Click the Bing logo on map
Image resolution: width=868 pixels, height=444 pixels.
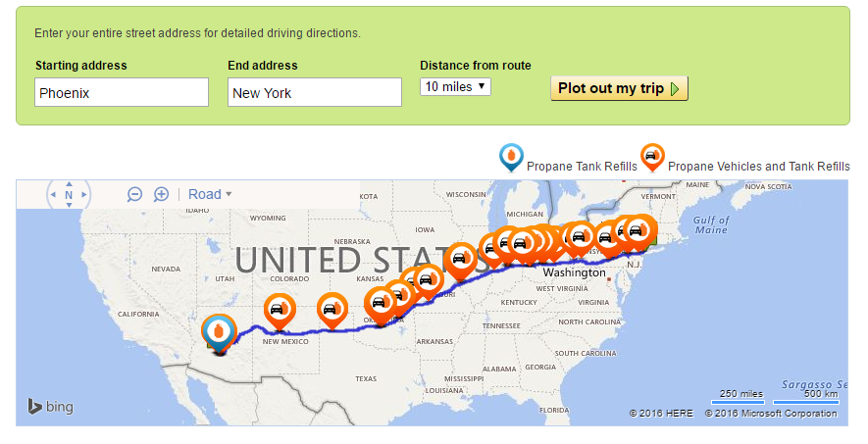[50, 407]
